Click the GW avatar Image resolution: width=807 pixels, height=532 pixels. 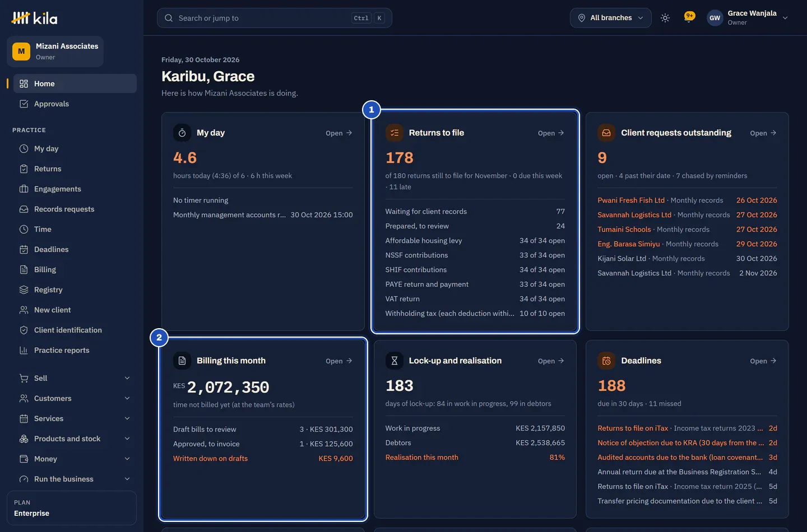coord(715,18)
